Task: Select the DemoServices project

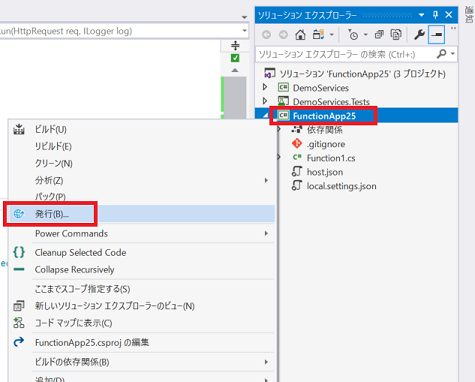Action: click(321, 88)
